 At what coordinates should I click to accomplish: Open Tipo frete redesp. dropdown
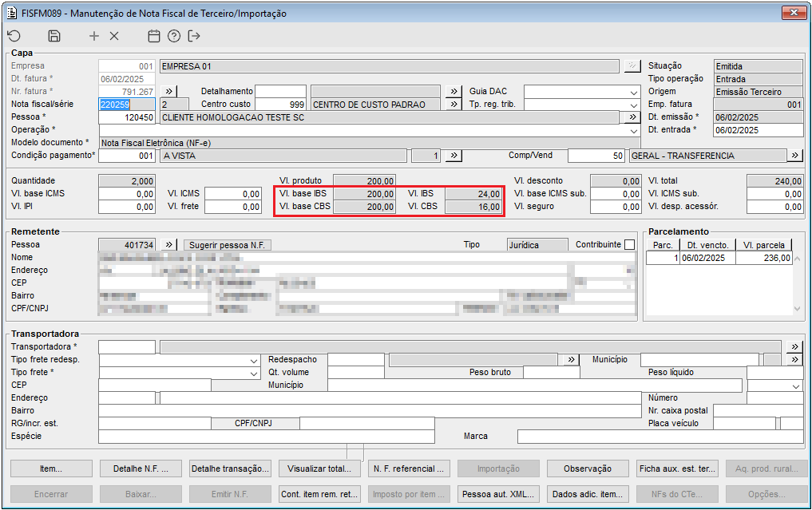click(254, 361)
